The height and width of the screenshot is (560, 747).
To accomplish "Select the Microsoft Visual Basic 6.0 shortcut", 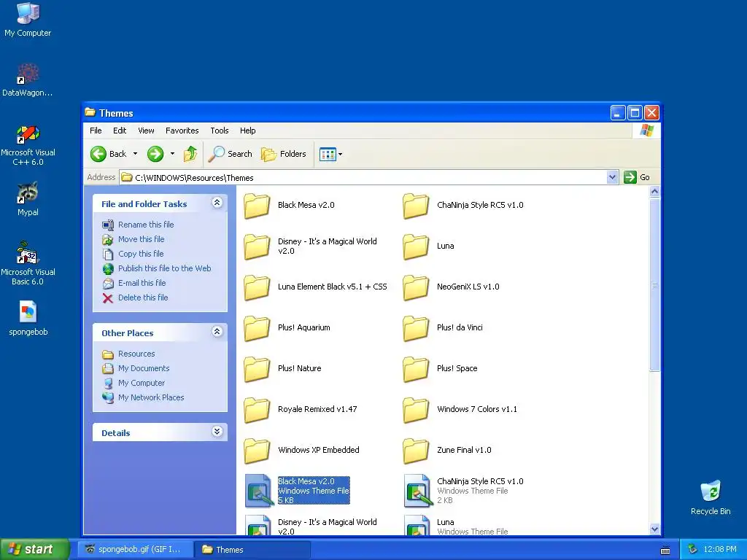I will pos(28,263).
